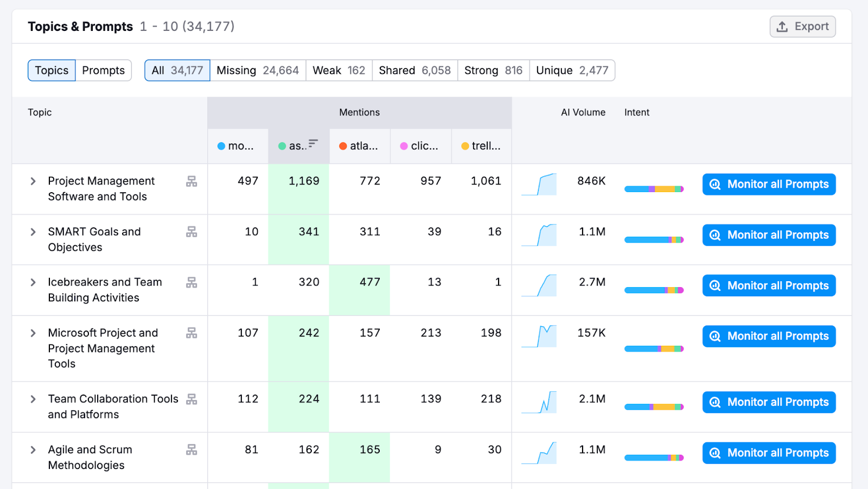Click the hierarchy icon beside Agile and Scrum Methodologies

[191, 449]
